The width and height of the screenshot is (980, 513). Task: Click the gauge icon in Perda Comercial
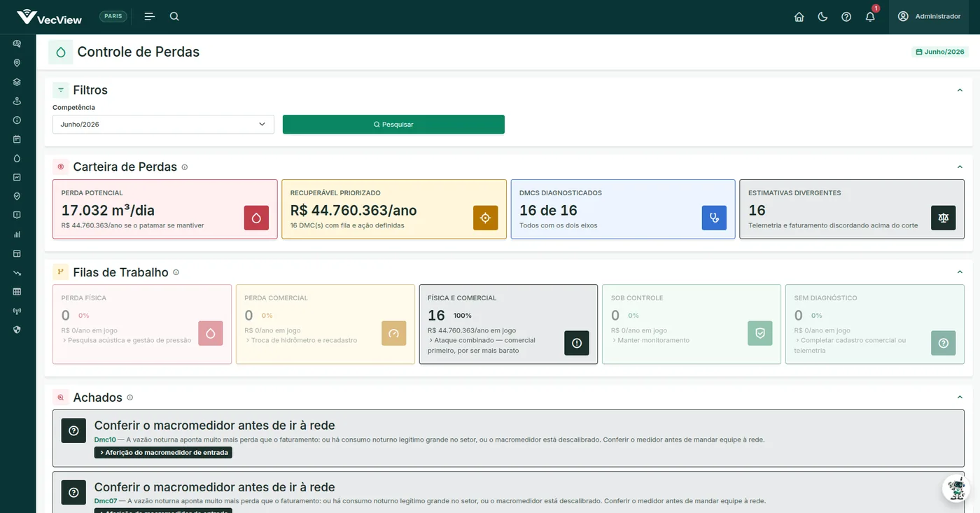point(393,333)
